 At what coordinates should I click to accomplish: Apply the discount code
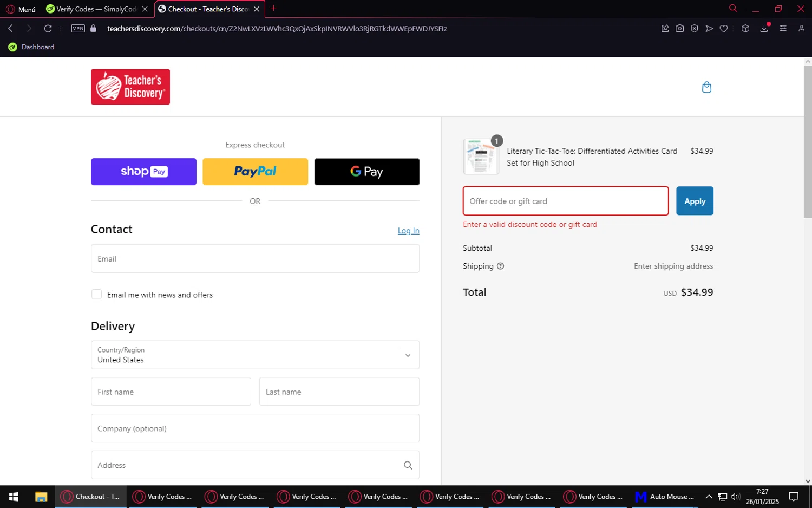point(695,201)
